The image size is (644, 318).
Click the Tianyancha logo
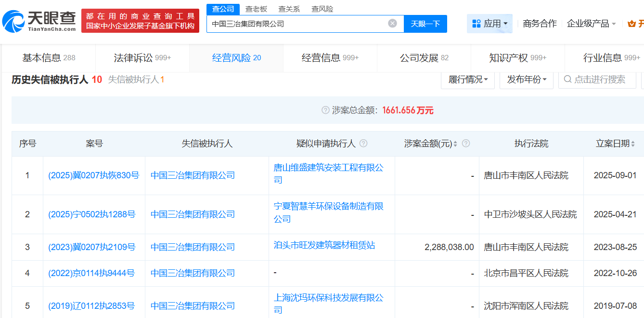[x=39, y=21]
